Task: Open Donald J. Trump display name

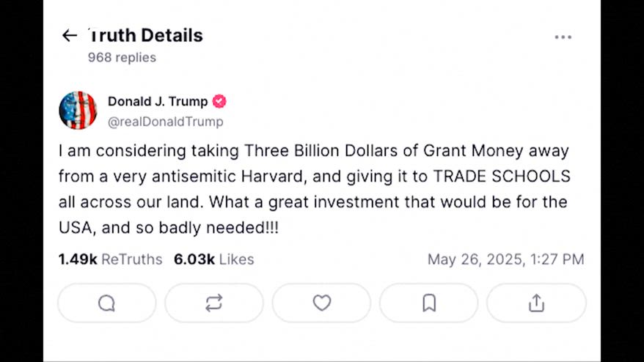Action: (x=158, y=102)
